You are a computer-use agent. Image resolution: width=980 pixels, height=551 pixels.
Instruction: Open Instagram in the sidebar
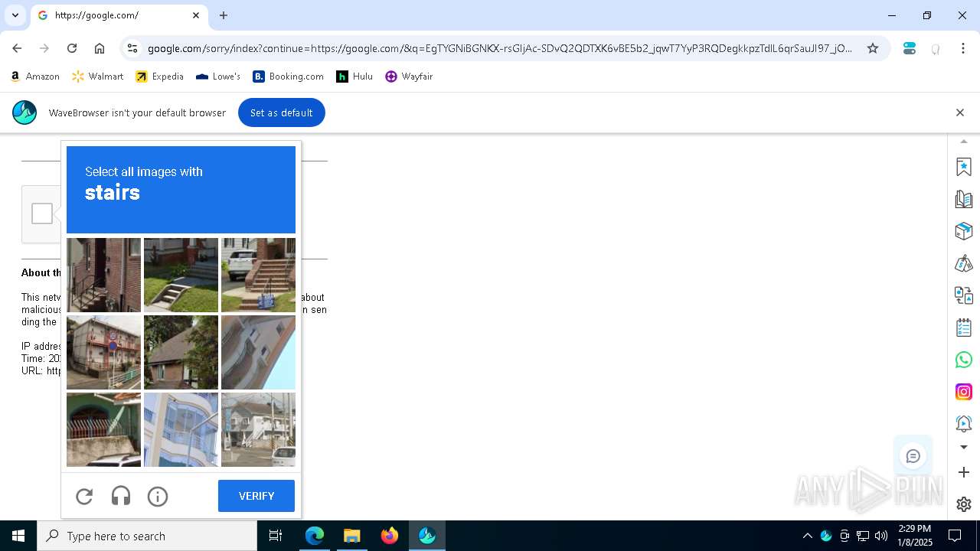point(964,392)
